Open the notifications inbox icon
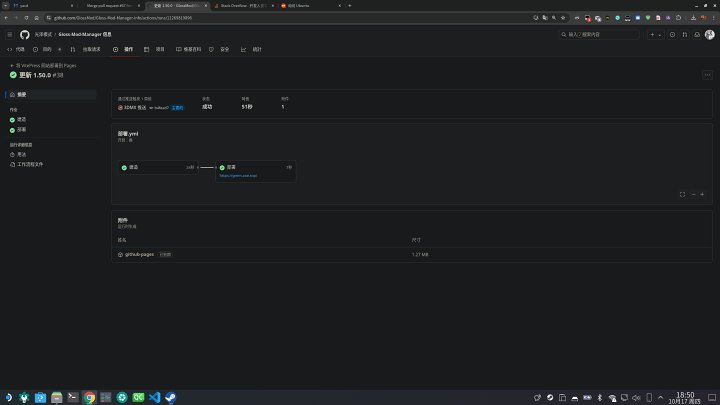Image resolution: width=720 pixels, height=405 pixels. pos(697,34)
